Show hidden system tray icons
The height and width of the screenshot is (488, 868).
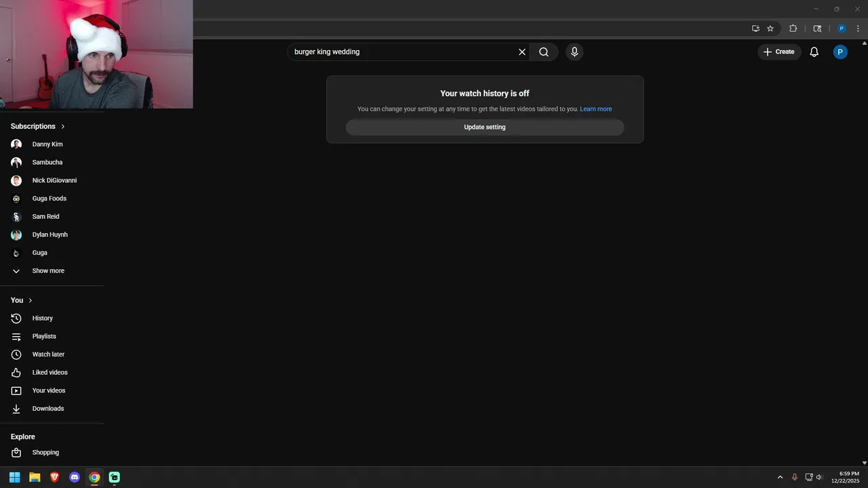tap(780, 477)
